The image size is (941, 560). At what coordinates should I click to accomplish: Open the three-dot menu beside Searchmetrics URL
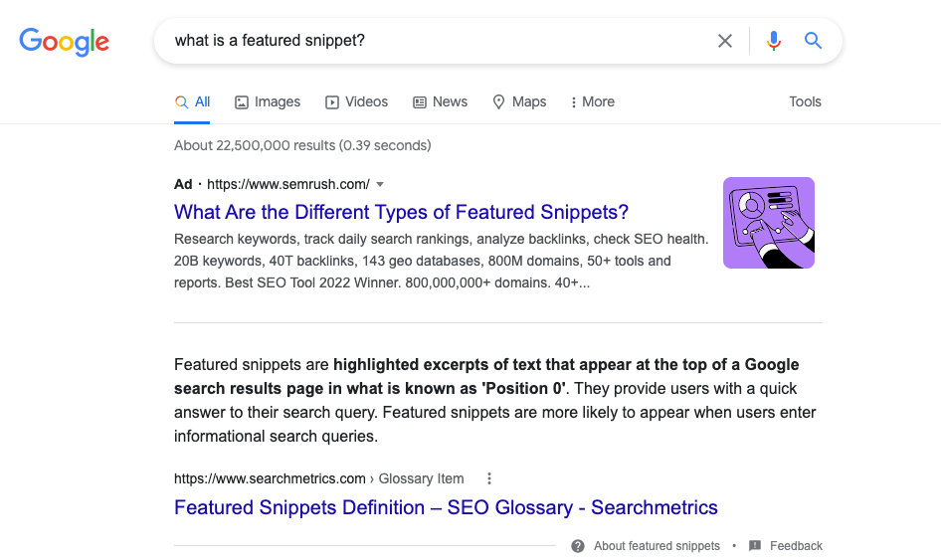tap(489, 478)
